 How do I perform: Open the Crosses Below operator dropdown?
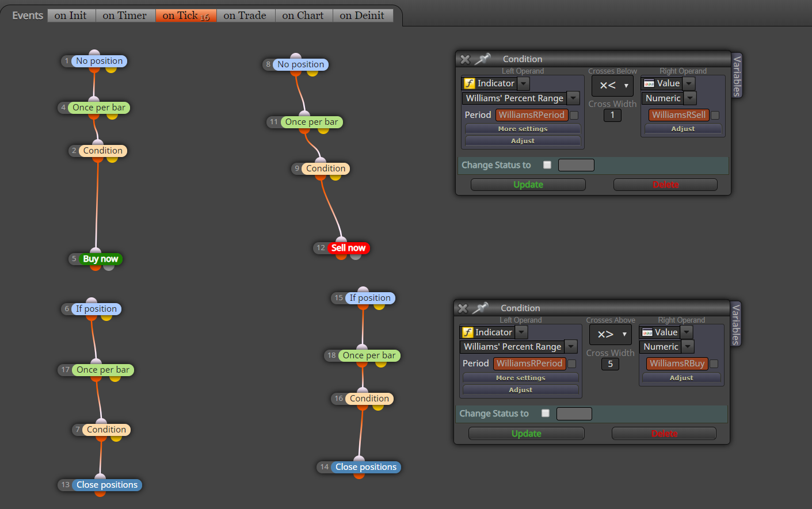click(612, 86)
